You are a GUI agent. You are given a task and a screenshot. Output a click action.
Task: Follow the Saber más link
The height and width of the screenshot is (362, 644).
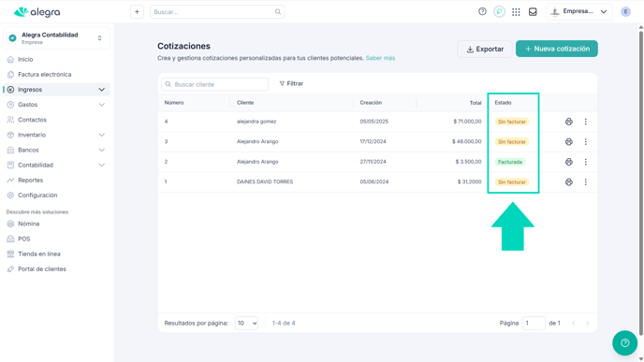click(x=380, y=58)
